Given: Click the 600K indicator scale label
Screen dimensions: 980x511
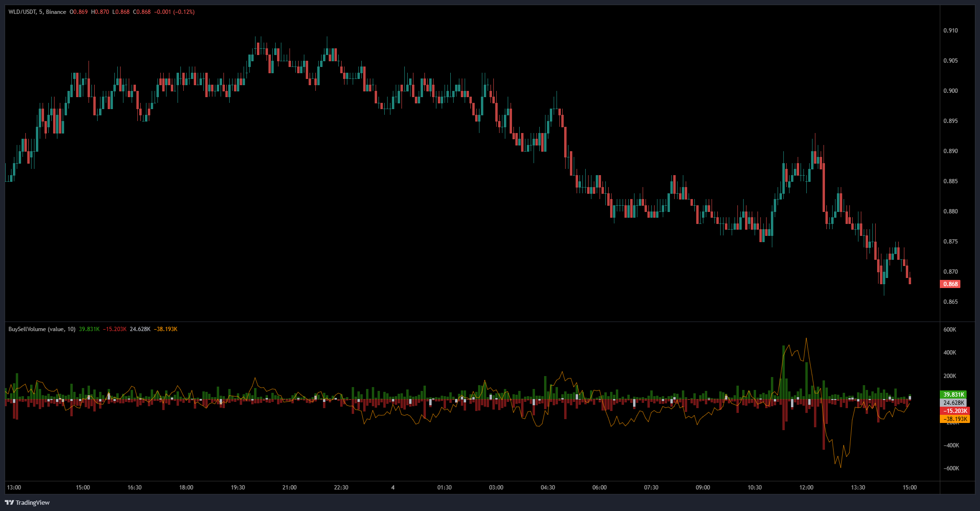Looking at the screenshot, I should coord(949,330).
